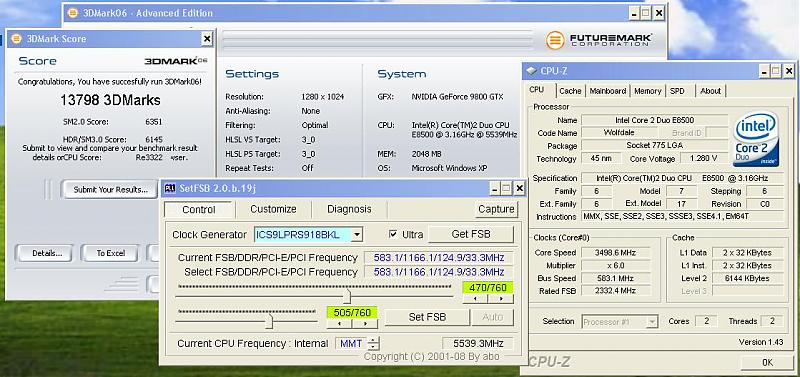Click the green 470/760 value box

pos(488,288)
